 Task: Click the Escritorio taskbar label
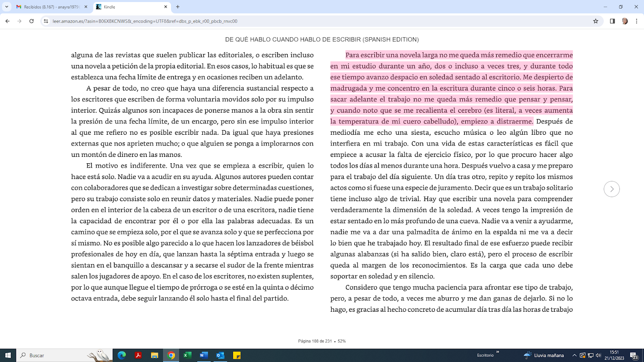[485, 355]
